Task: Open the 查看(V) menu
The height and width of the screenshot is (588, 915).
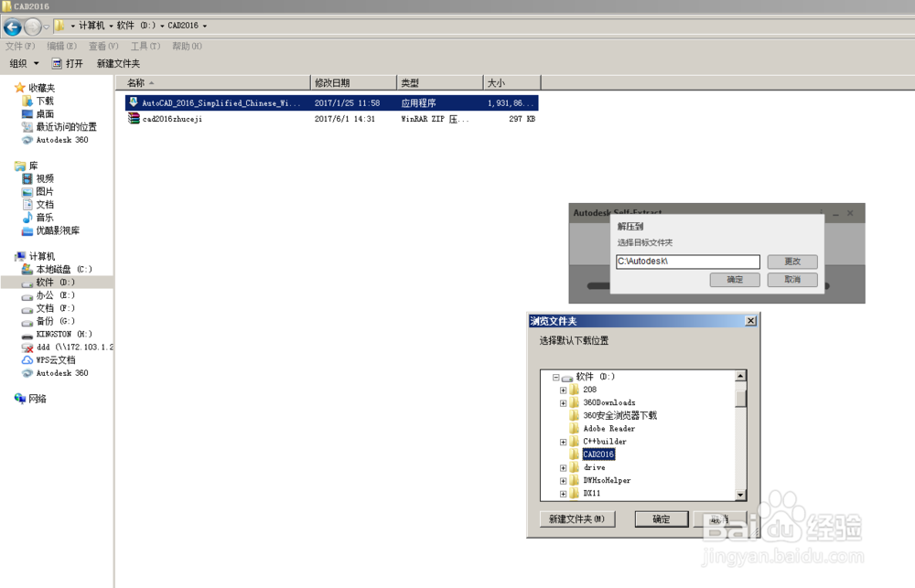Action: 103,46
